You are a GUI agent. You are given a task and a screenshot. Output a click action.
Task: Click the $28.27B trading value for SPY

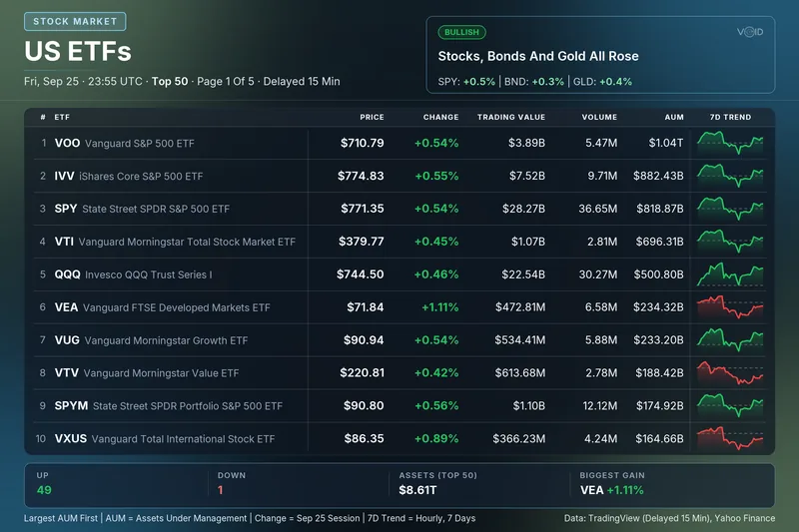tap(523, 209)
